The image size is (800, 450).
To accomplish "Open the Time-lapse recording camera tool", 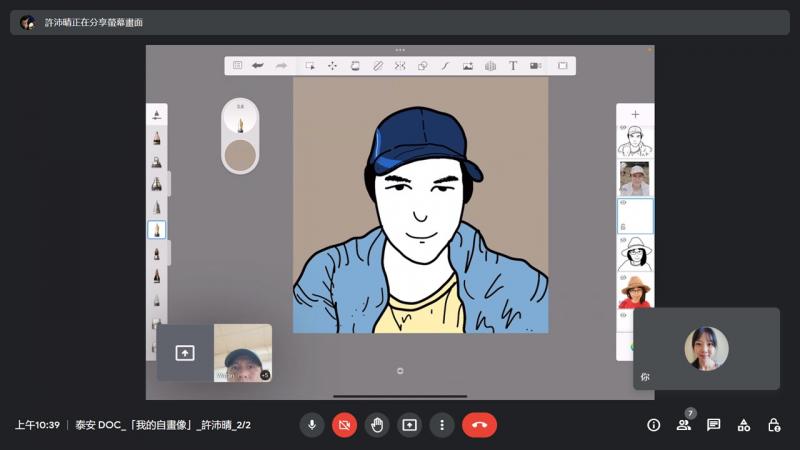I will pyautogui.click(x=535, y=66).
